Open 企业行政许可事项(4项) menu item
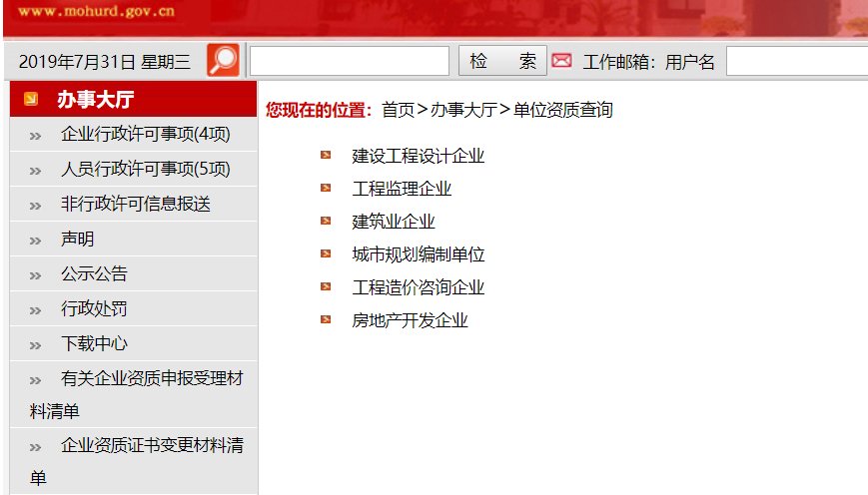Screen dimensions: 868x495 [x=146, y=134]
